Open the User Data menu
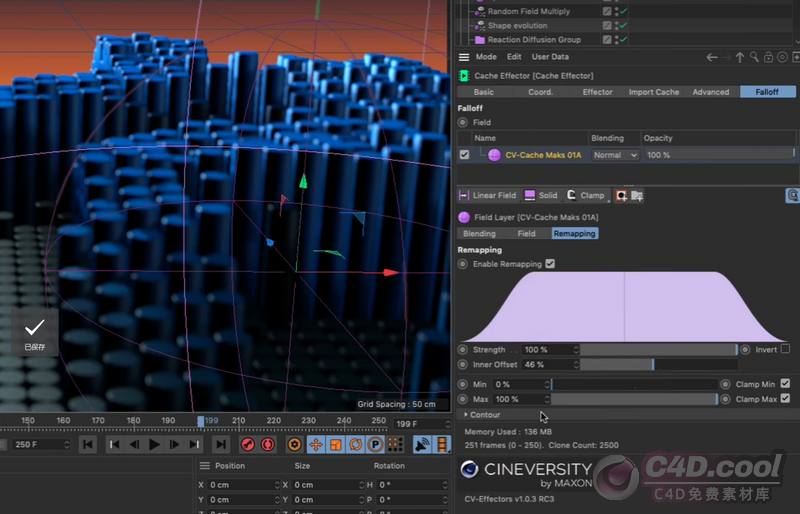Screen dimensions: 800x514 550,57
